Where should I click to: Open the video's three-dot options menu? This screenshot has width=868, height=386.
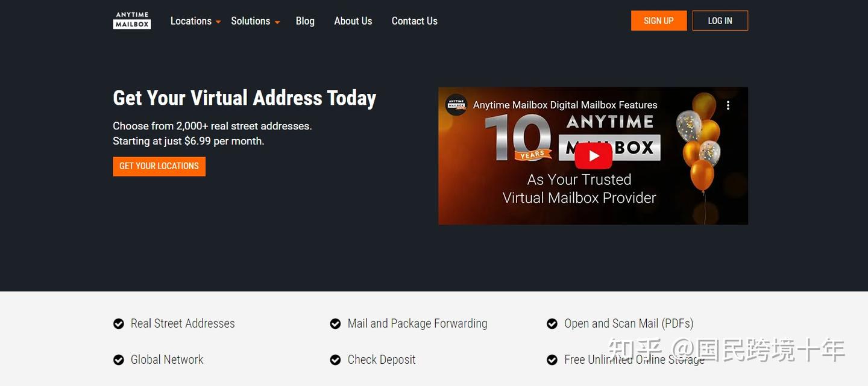(x=728, y=105)
